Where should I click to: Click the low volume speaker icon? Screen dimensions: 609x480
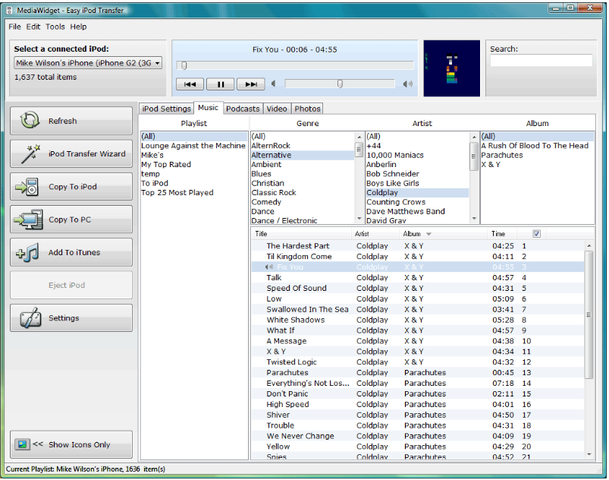tap(273, 83)
